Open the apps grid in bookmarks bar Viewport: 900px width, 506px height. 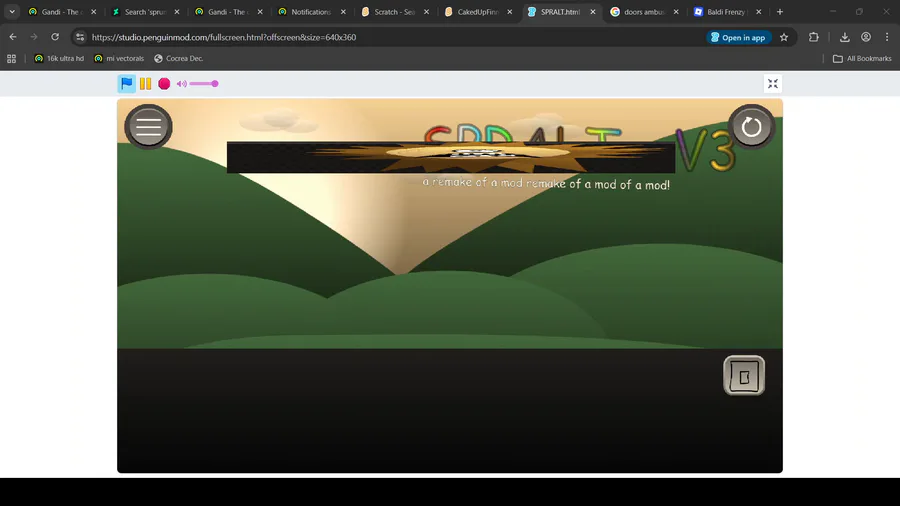coord(11,59)
